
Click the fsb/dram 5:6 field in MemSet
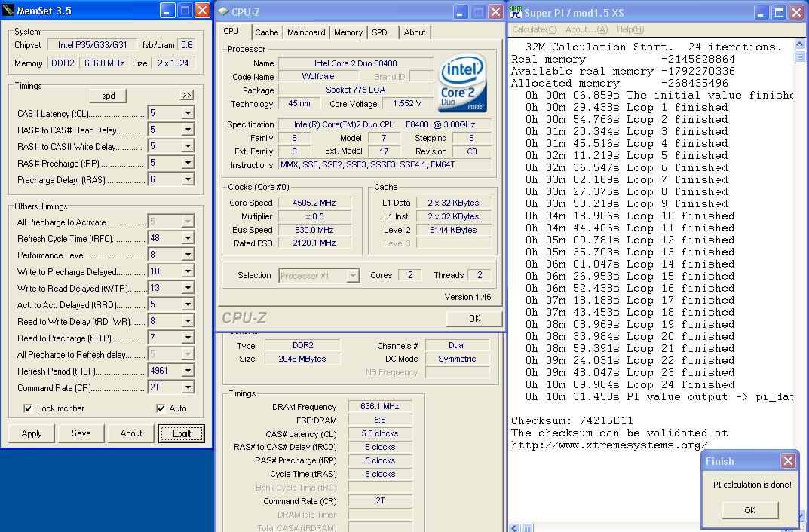(187, 45)
